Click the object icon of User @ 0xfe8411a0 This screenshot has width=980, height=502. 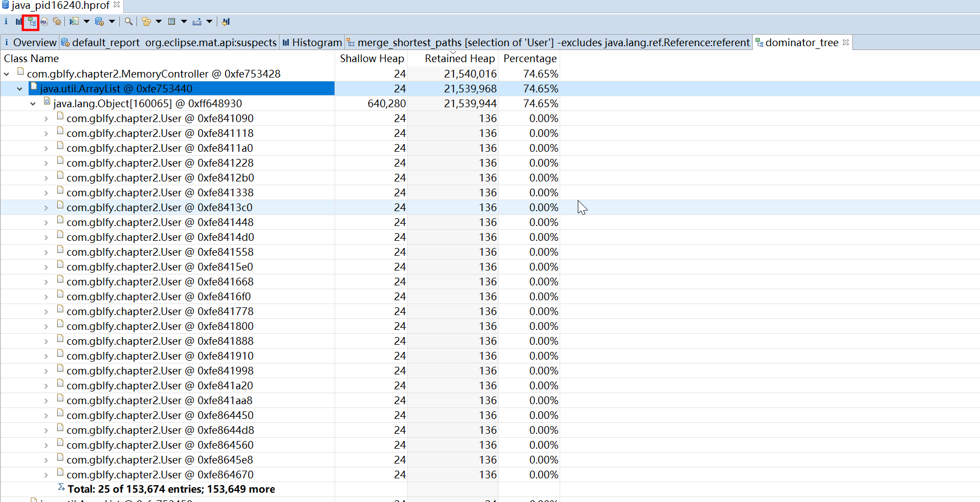60,146
